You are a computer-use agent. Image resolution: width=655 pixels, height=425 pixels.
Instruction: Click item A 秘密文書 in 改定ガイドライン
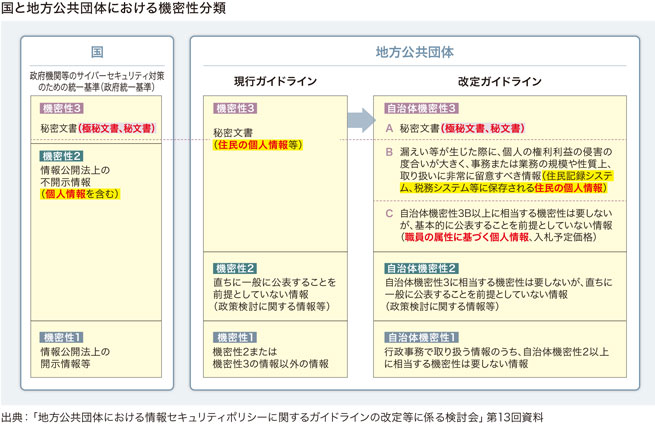(x=455, y=128)
